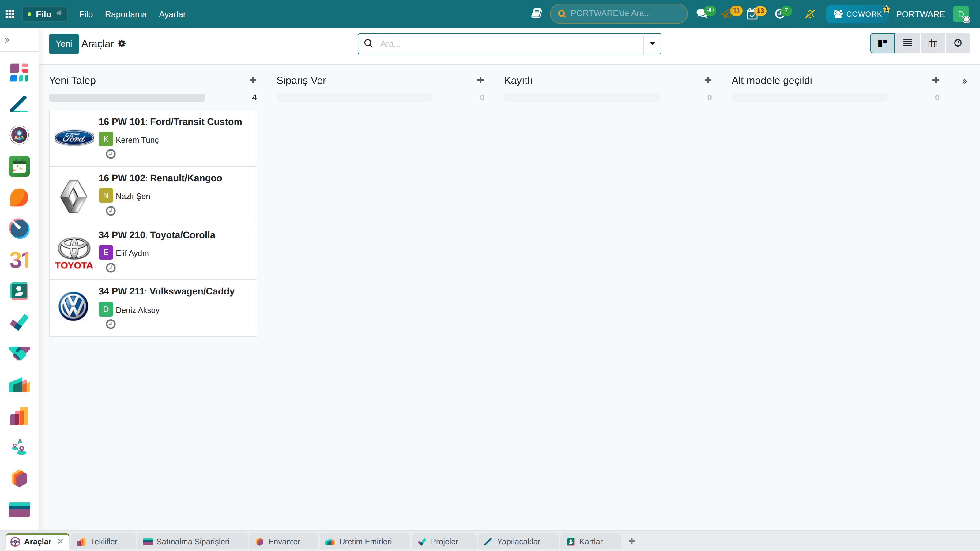Switch to list view
Image resolution: width=980 pixels, height=551 pixels.
(x=908, y=43)
